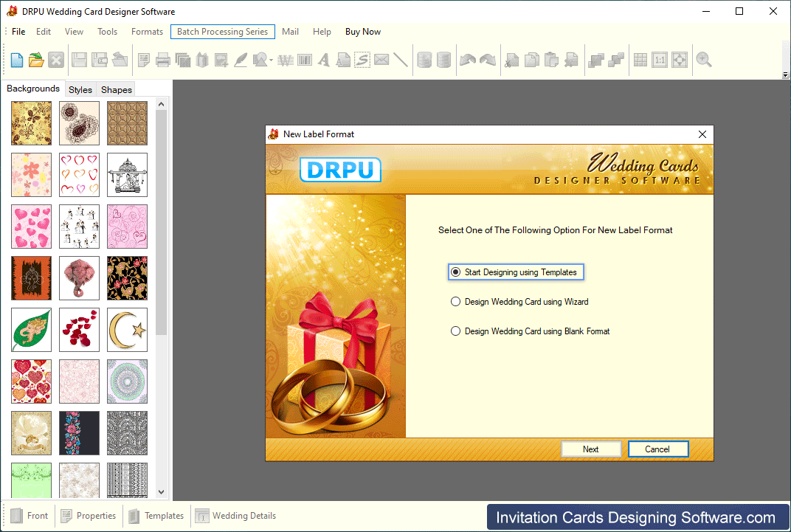
Task: Choose the green leaf Ganesha background thumbnail
Action: tap(31, 330)
